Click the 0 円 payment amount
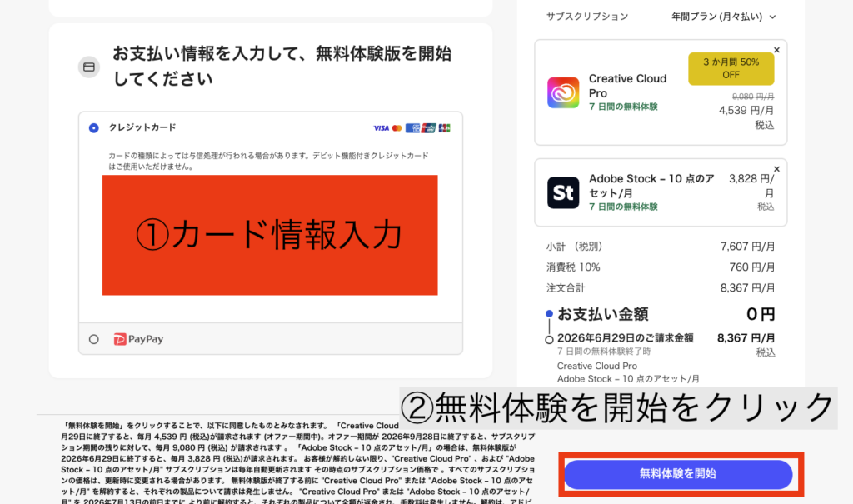This screenshot has width=853, height=504. [761, 314]
